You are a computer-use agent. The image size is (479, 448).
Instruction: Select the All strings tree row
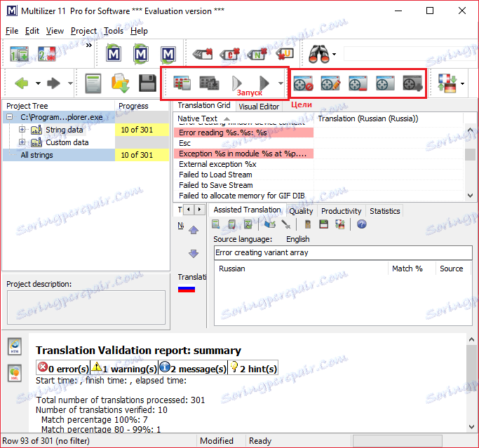[86, 155]
